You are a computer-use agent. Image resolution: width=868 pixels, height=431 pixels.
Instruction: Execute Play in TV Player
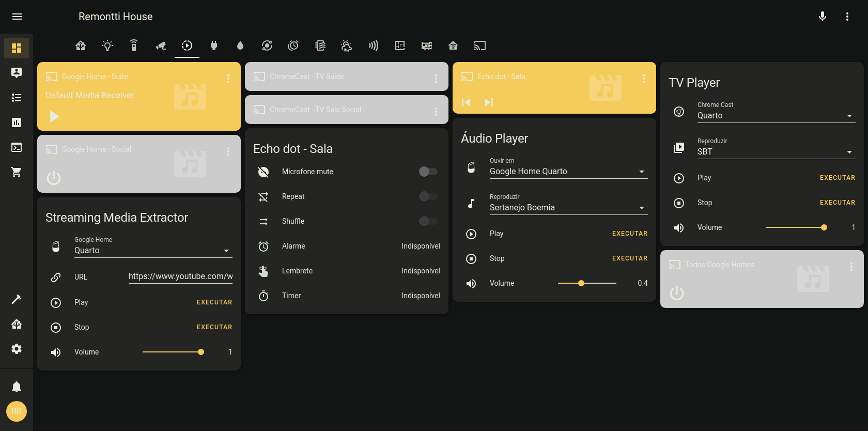click(x=838, y=178)
